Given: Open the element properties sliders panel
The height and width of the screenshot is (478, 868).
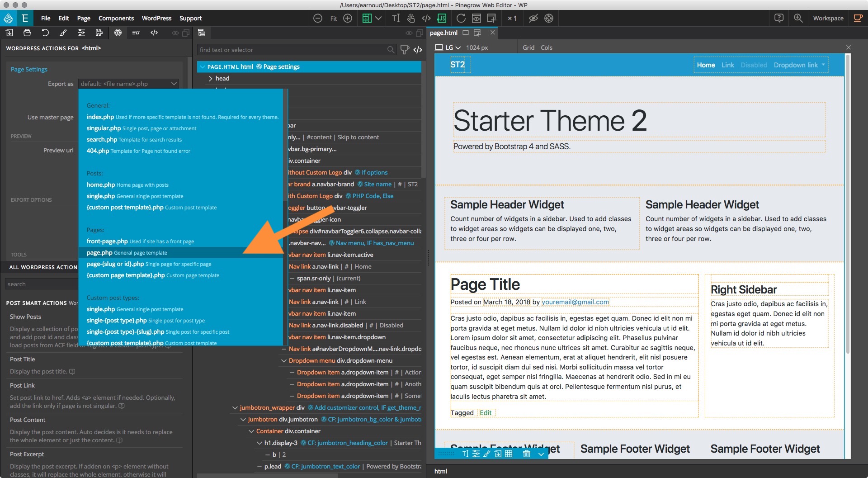Looking at the screenshot, I should pos(81,33).
